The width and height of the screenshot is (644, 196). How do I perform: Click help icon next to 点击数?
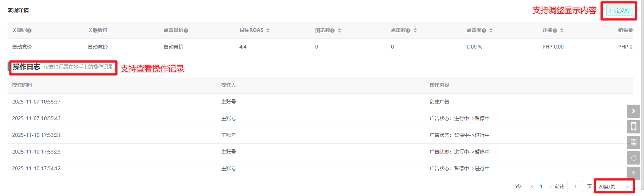click(x=408, y=31)
